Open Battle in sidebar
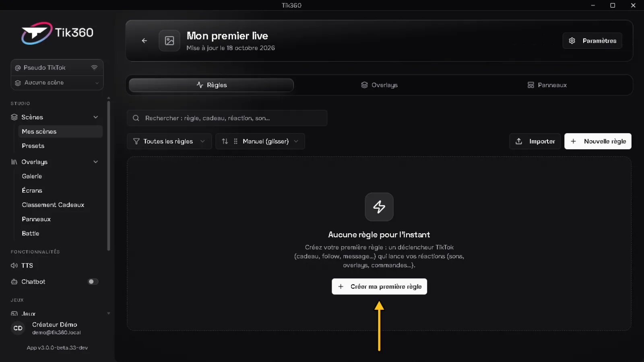Image resolution: width=644 pixels, height=362 pixels. 31,233
